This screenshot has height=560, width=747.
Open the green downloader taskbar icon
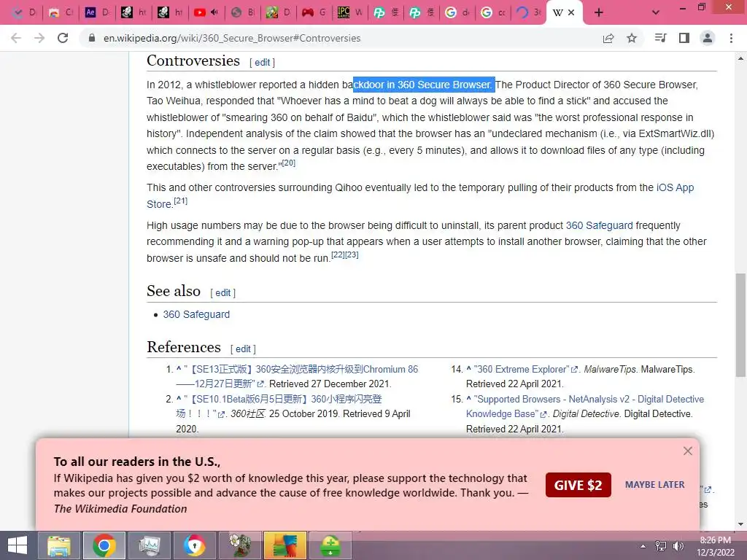330,545
